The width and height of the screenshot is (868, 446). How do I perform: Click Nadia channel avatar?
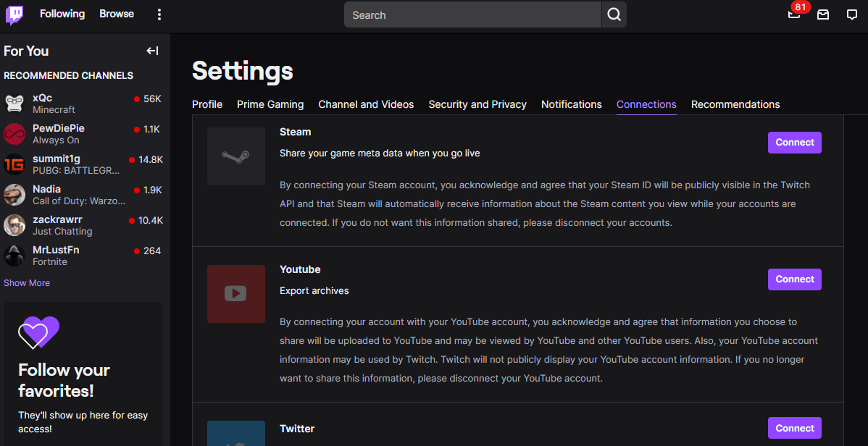pyautogui.click(x=14, y=195)
